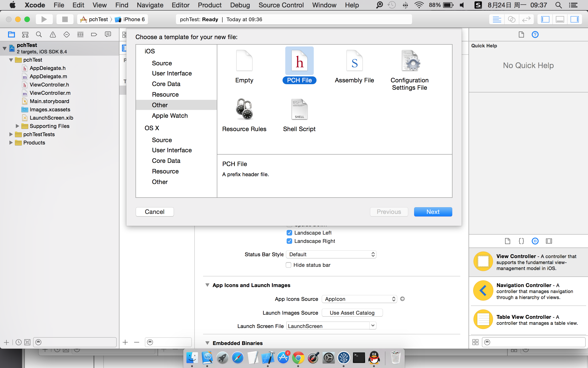This screenshot has height=368, width=588.
Task: Open the App Icons Source dropdown
Action: pyautogui.click(x=359, y=299)
